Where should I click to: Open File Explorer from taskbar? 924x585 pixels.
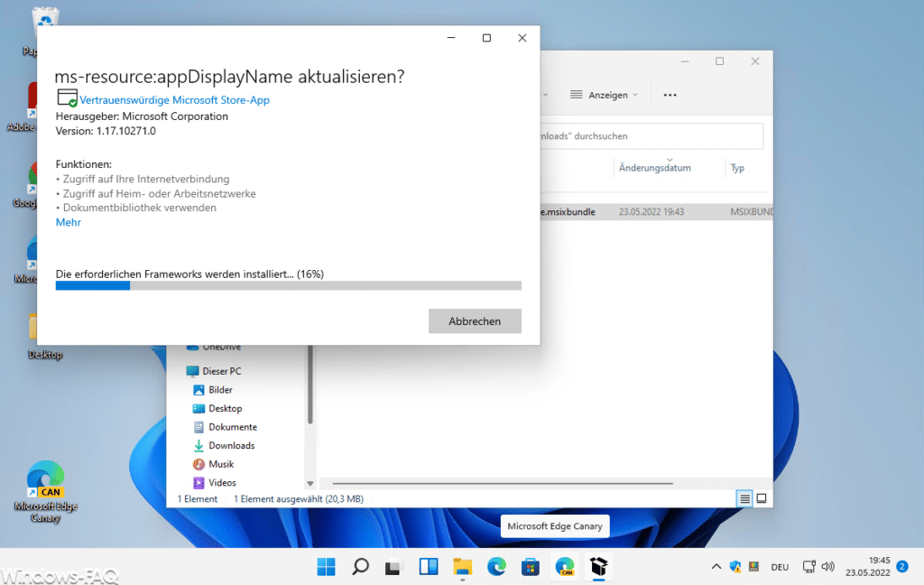tap(463, 567)
